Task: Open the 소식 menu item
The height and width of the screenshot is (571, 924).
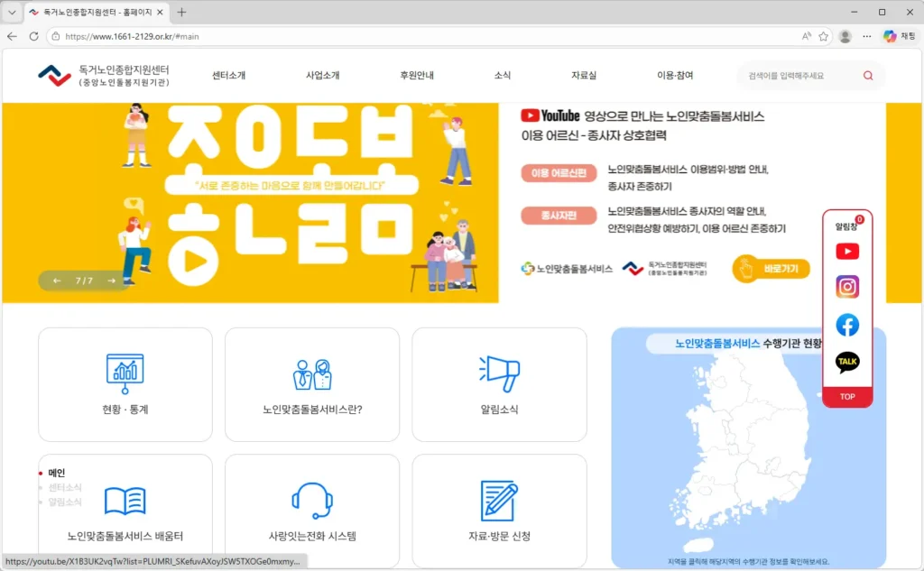Action: pyautogui.click(x=502, y=76)
